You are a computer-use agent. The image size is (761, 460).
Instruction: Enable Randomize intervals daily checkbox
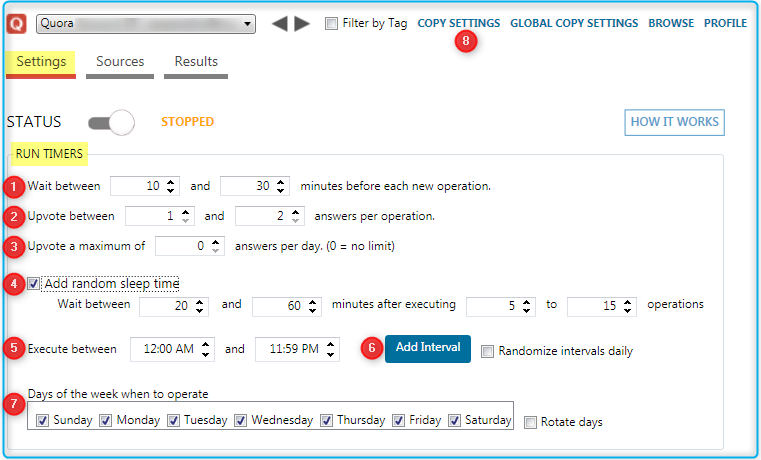pyautogui.click(x=487, y=351)
